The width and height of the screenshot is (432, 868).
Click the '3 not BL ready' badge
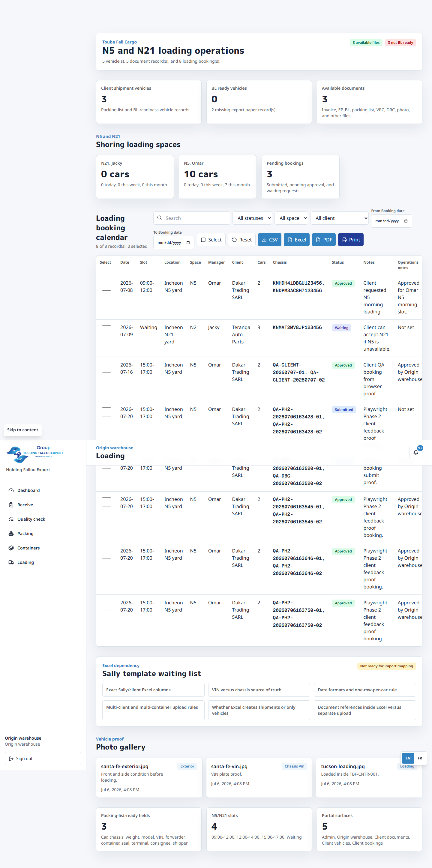tap(400, 43)
